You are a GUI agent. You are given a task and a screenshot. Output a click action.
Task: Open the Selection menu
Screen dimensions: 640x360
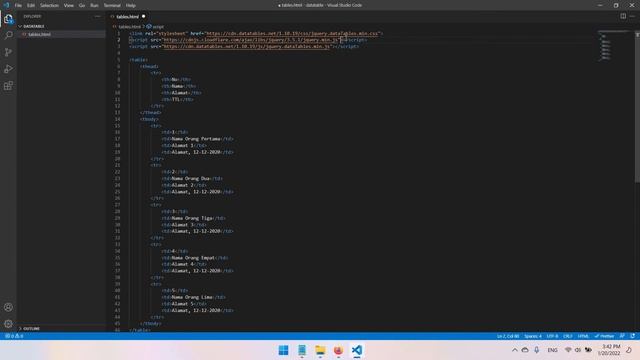coord(49,5)
